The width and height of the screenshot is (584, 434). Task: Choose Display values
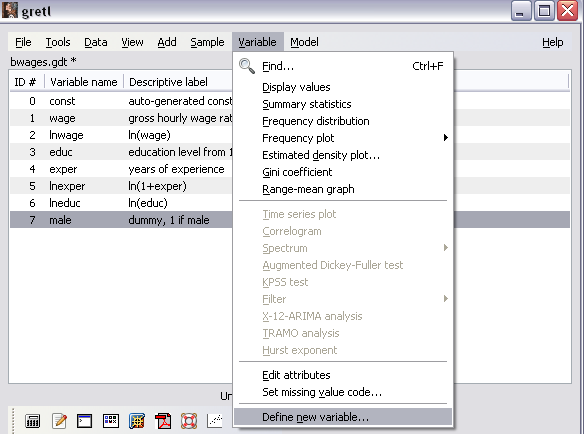click(343, 87)
